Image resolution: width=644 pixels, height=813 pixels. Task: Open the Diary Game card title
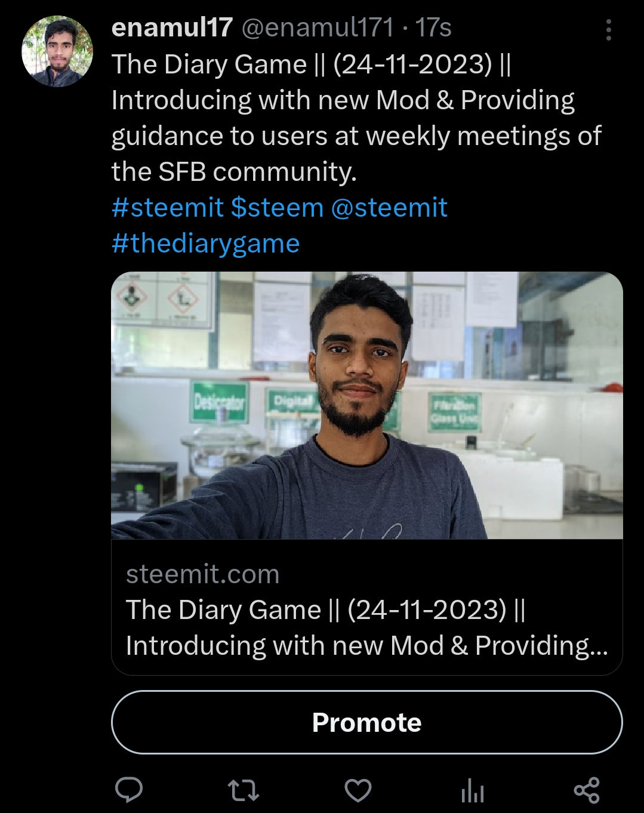pyautogui.click(x=326, y=610)
